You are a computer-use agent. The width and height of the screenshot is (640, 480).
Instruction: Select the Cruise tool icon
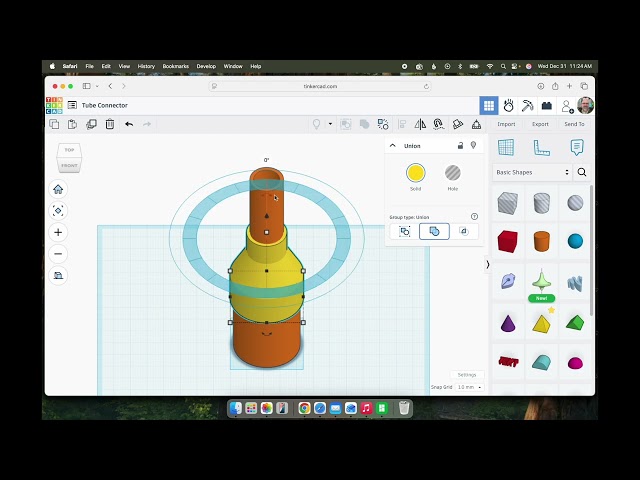tap(438, 124)
